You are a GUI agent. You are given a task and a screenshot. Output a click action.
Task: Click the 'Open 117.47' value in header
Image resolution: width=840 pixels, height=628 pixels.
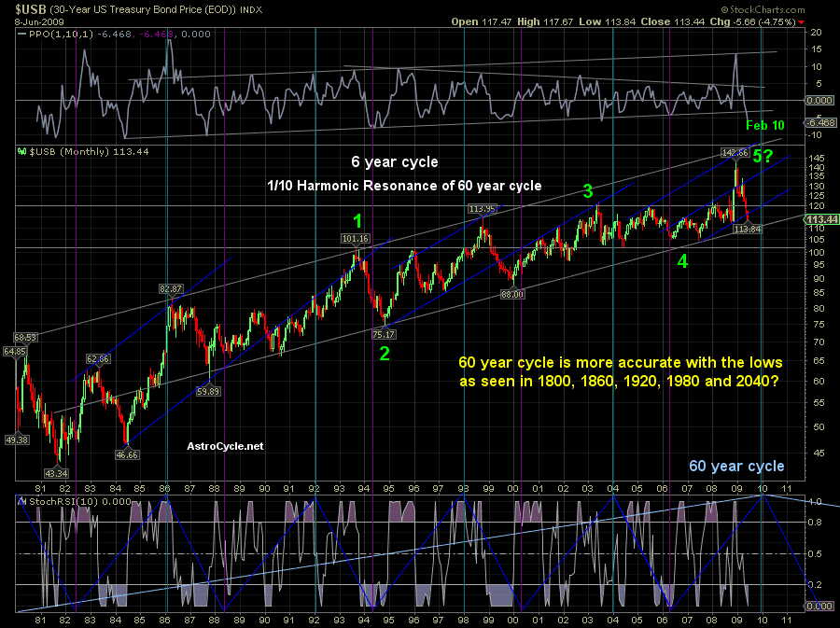click(x=482, y=22)
